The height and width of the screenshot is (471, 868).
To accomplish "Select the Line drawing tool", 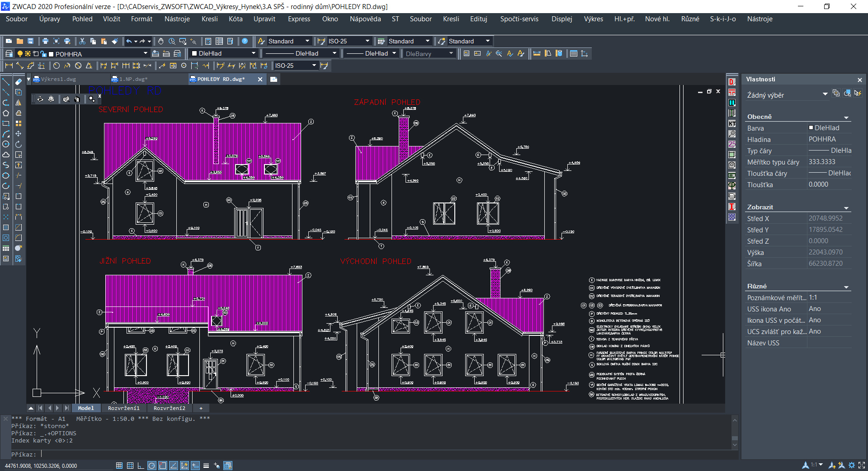I will [6, 82].
